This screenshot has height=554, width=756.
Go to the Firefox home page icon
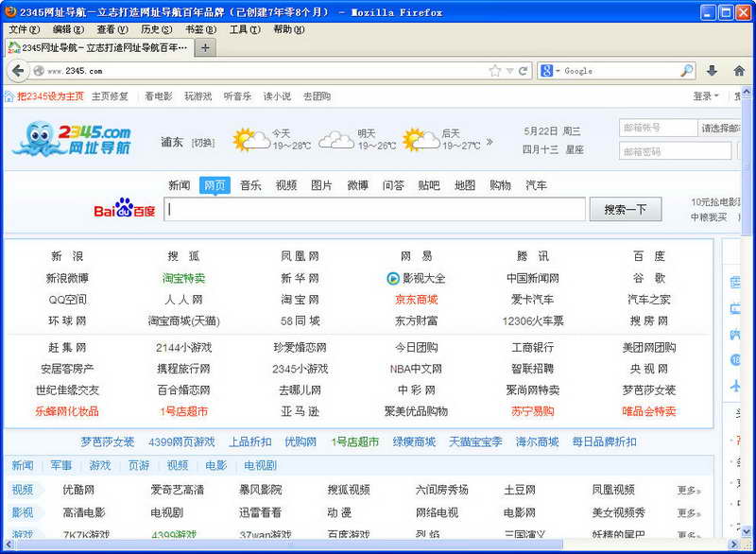coord(739,71)
